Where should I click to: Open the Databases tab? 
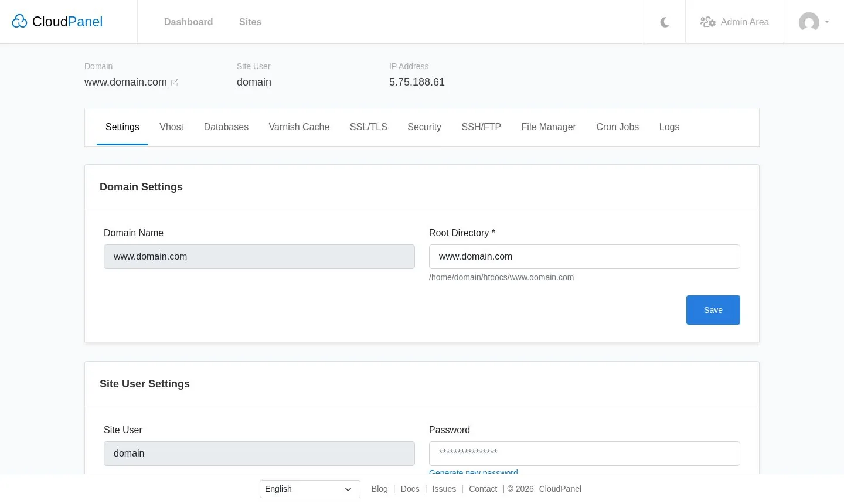click(226, 127)
